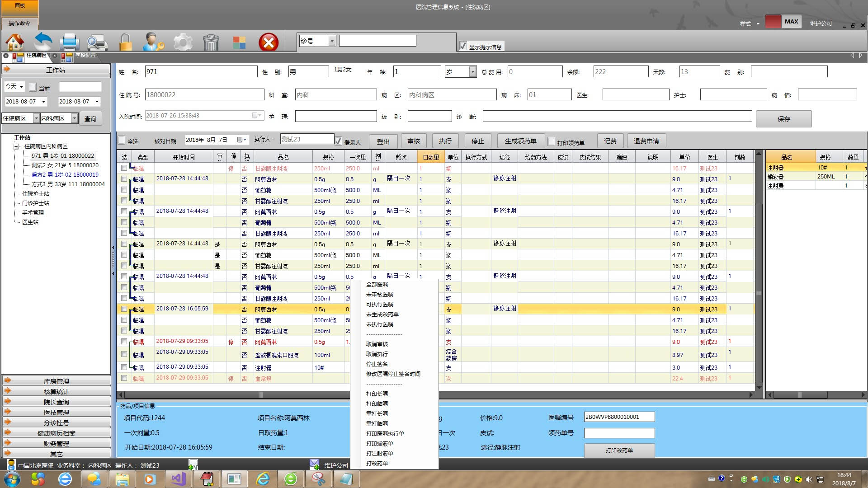Open the 诊号 search type dropdown
This screenshot has width=868, height=488.
coord(332,41)
